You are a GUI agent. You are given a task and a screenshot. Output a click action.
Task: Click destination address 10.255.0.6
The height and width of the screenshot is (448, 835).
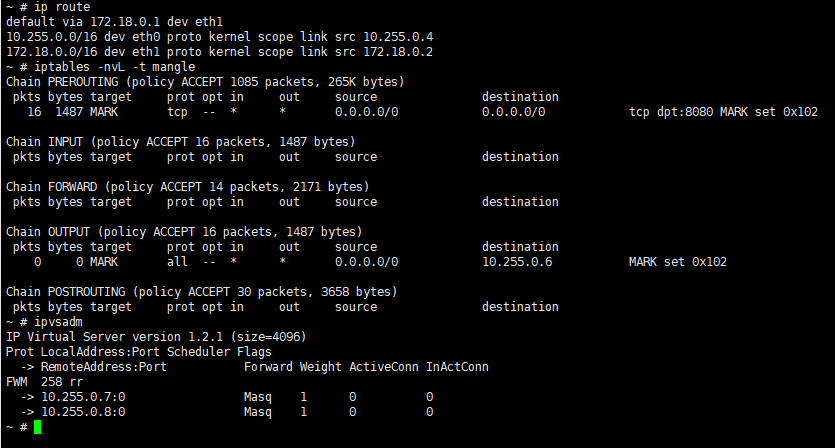[517, 262]
